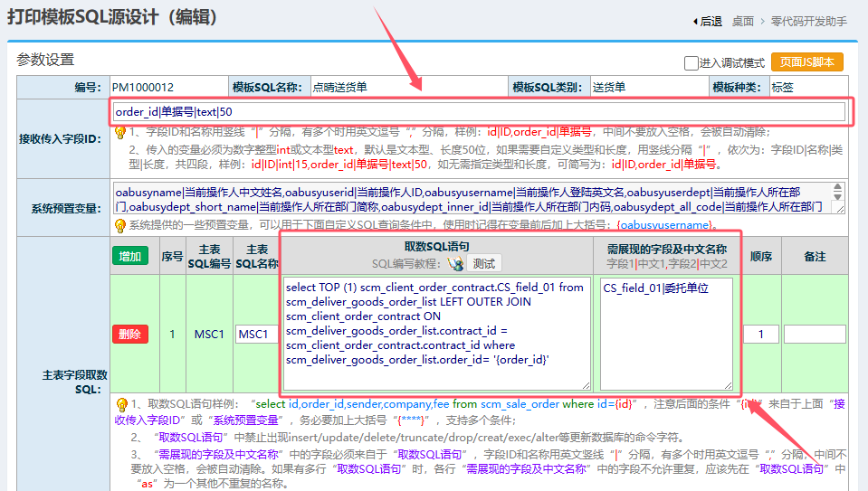
Task: Click the 顺序 input containing 1
Action: (x=760, y=335)
